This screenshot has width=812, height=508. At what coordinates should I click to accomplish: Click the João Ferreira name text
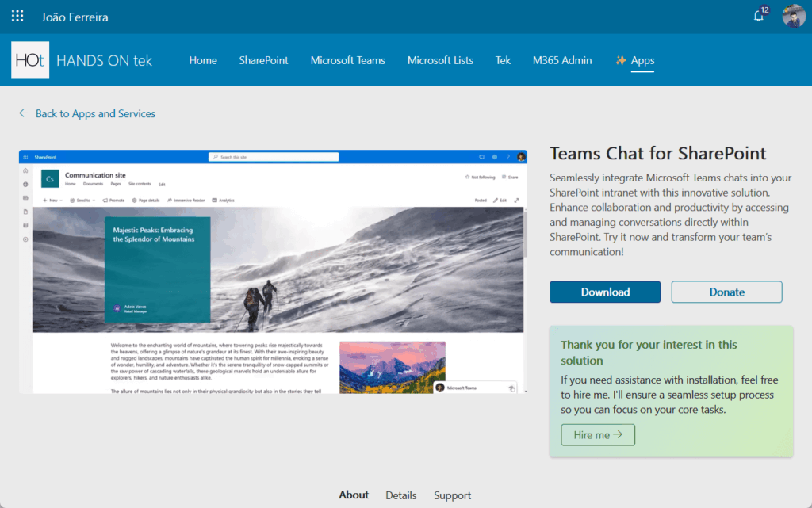pyautogui.click(x=75, y=17)
